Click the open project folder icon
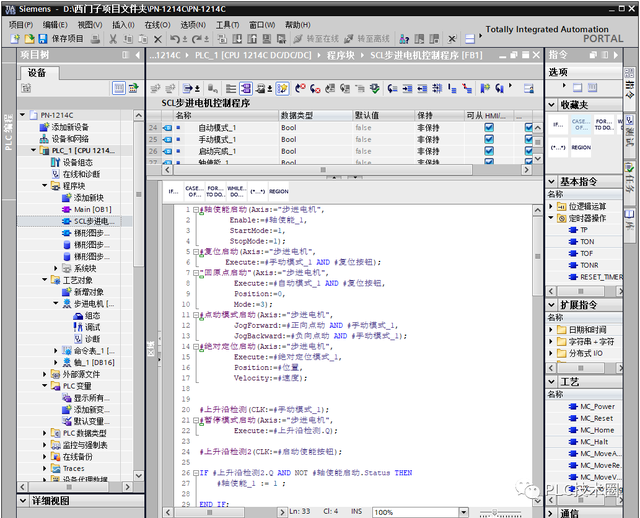This screenshot has width=640, height=518. click(x=29, y=39)
